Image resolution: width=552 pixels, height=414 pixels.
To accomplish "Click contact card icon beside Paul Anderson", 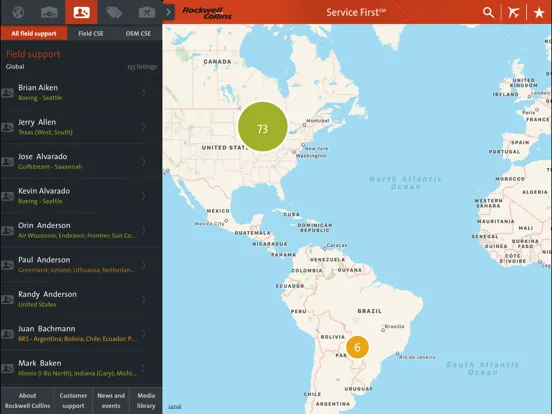I will 7,265.
